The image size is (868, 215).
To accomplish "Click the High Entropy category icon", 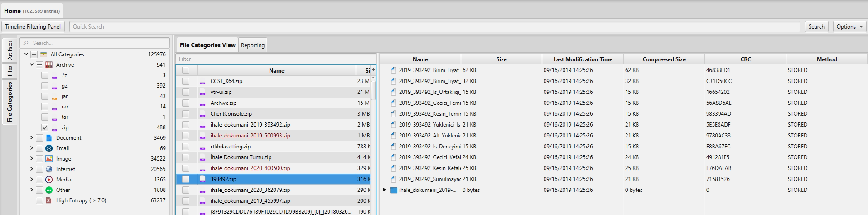I will click(x=49, y=200).
